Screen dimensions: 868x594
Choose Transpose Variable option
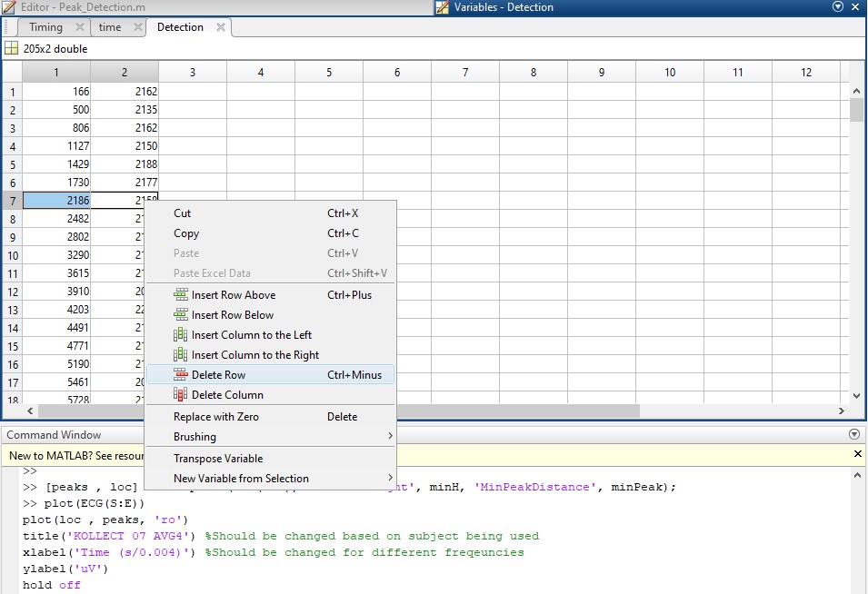(218, 459)
